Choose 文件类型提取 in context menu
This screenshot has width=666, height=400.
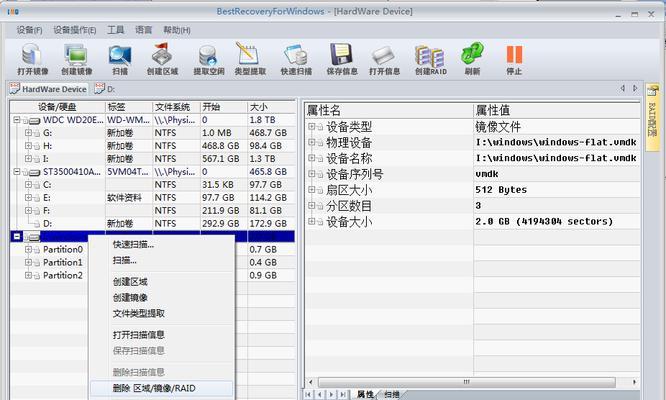point(138,314)
